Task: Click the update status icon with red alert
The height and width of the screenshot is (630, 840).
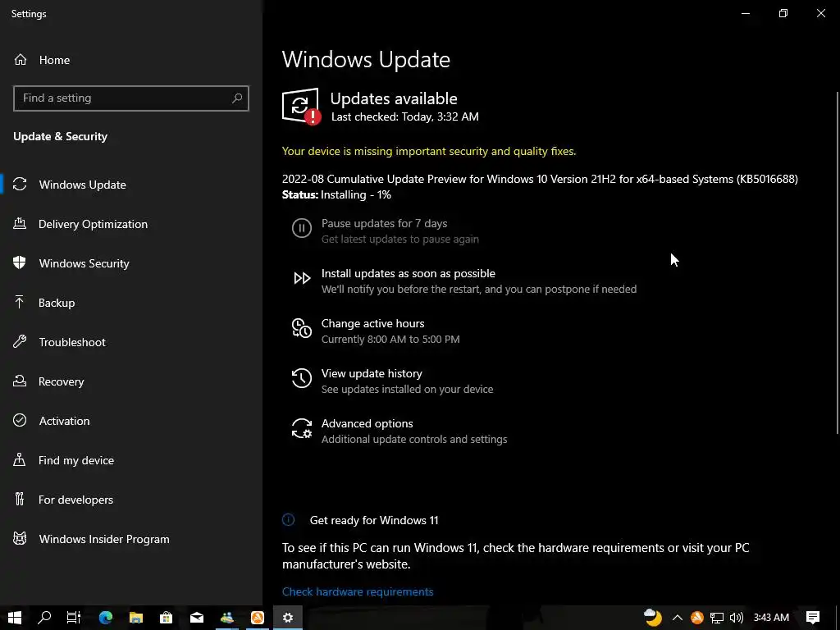Action: (302, 106)
